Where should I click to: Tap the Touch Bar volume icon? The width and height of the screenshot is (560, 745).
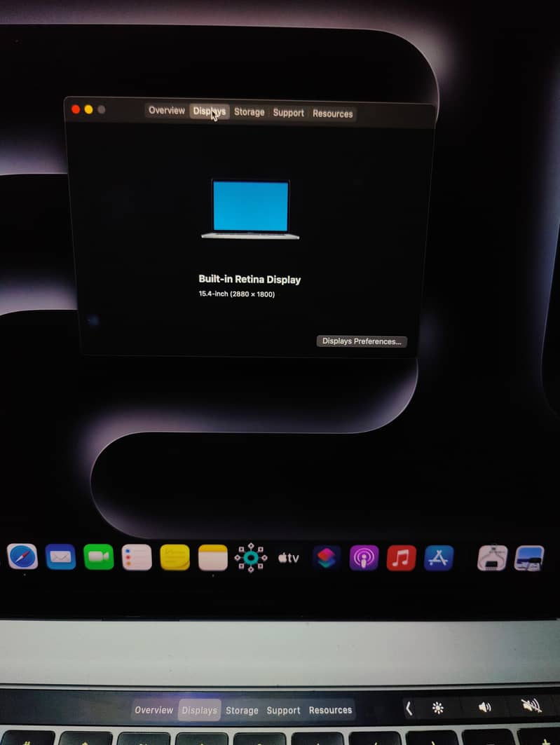click(x=484, y=707)
